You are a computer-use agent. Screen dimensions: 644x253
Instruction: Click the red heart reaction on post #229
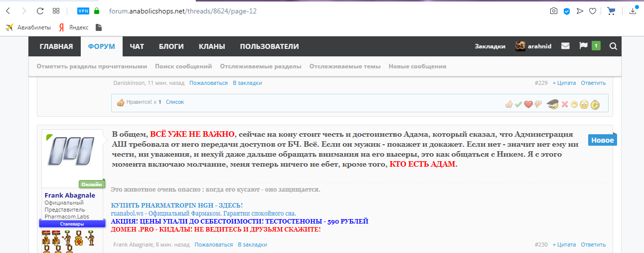pyautogui.click(x=528, y=104)
